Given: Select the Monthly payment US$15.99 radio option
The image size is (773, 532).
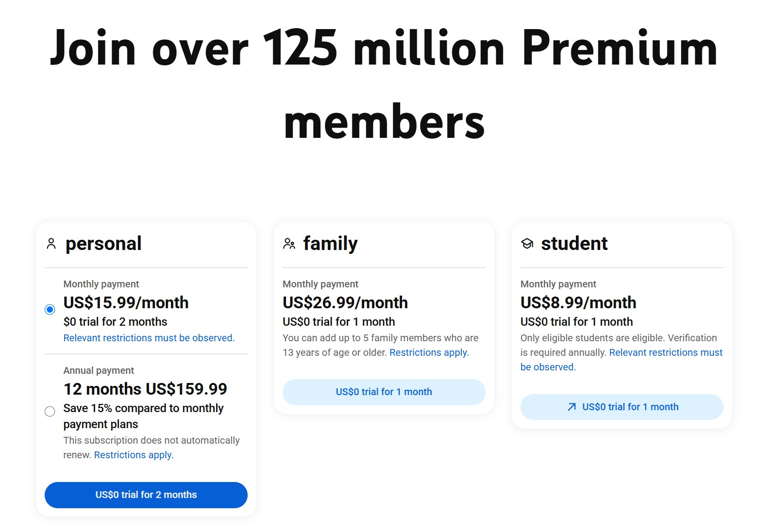Looking at the screenshot, I should click(50, 310).
